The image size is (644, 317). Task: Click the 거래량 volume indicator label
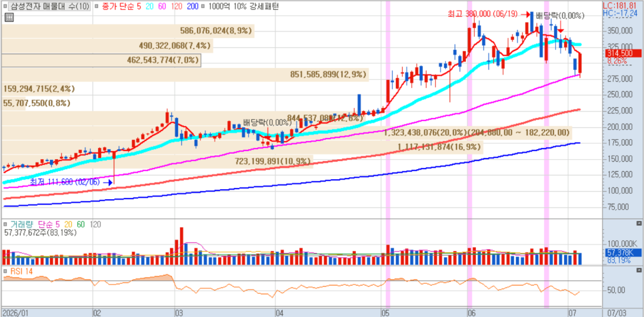[x=22, y=224]
